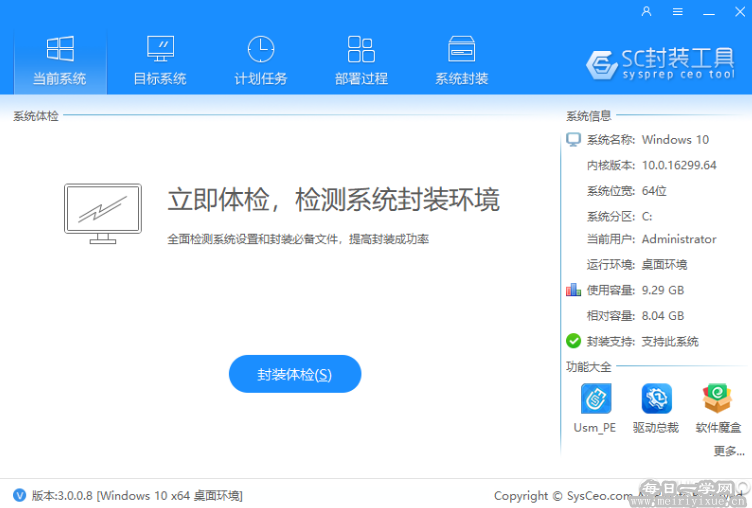The image size is (752, 508).
Task: Switch to 当前系统 tab
Action: click(60, 61)
